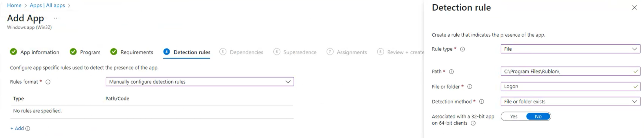The image size is (644, 138).
Task: Select No for 32-bit app association
Action: click(x=538, y=117)
